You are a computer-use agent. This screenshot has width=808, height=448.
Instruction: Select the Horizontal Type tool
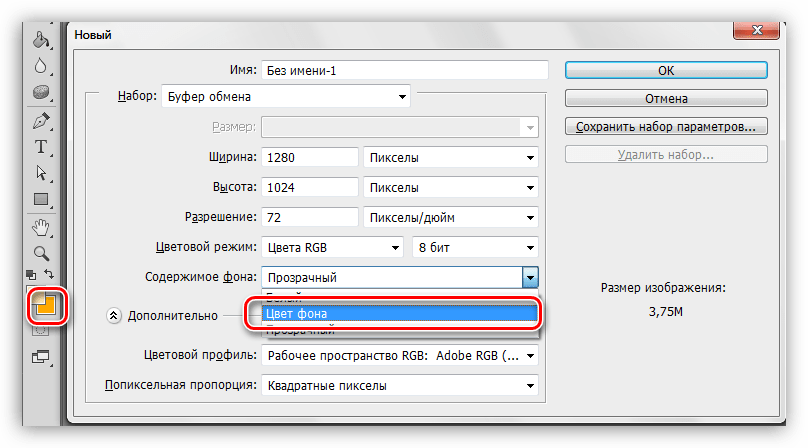pyautogui.click(x=41, y=147)
